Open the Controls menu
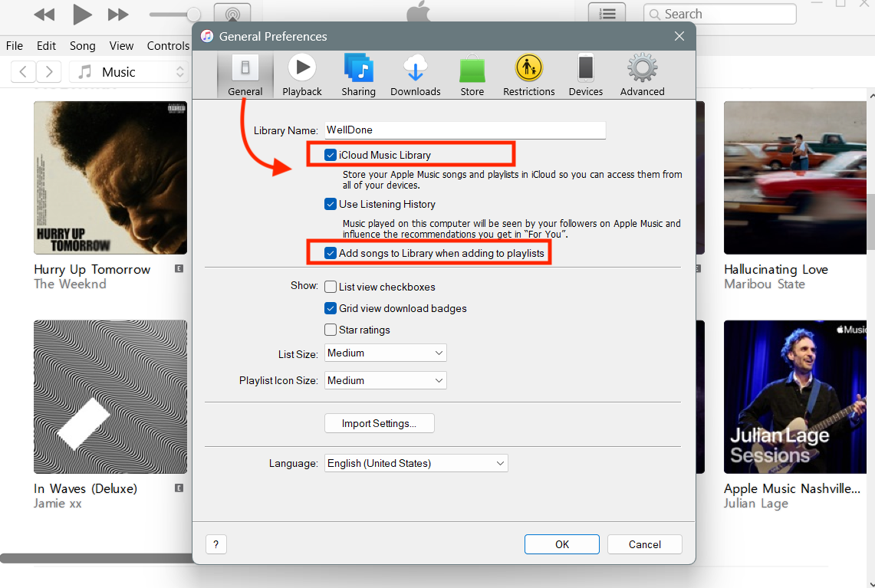This screenshot has height=588, width=875. [x=168, y=46]
